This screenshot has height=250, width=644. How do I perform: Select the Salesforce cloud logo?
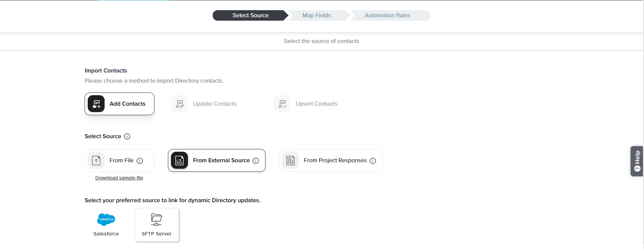point(106,220)
